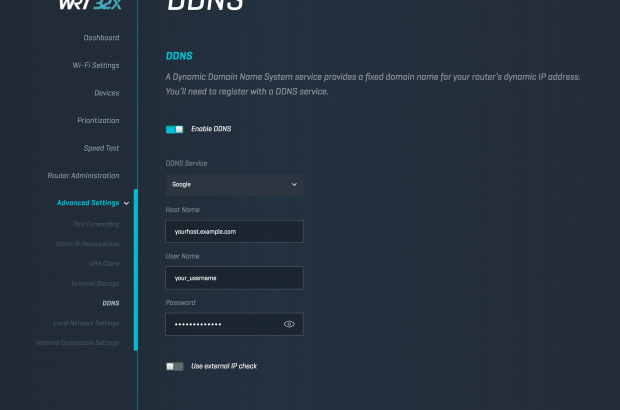620x410 pixels.
Task: Open the Prioritization section
Action: point(96,121)
